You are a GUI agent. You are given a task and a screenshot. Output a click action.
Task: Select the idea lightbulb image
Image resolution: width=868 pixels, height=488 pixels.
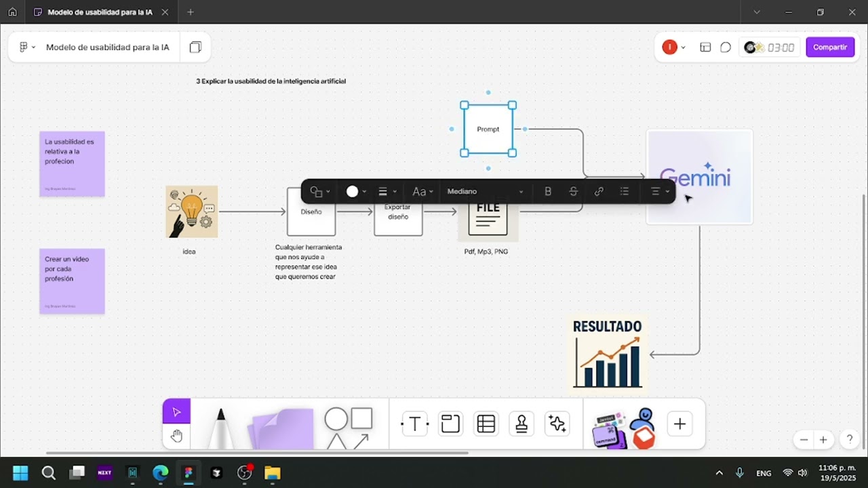(192, 211)
